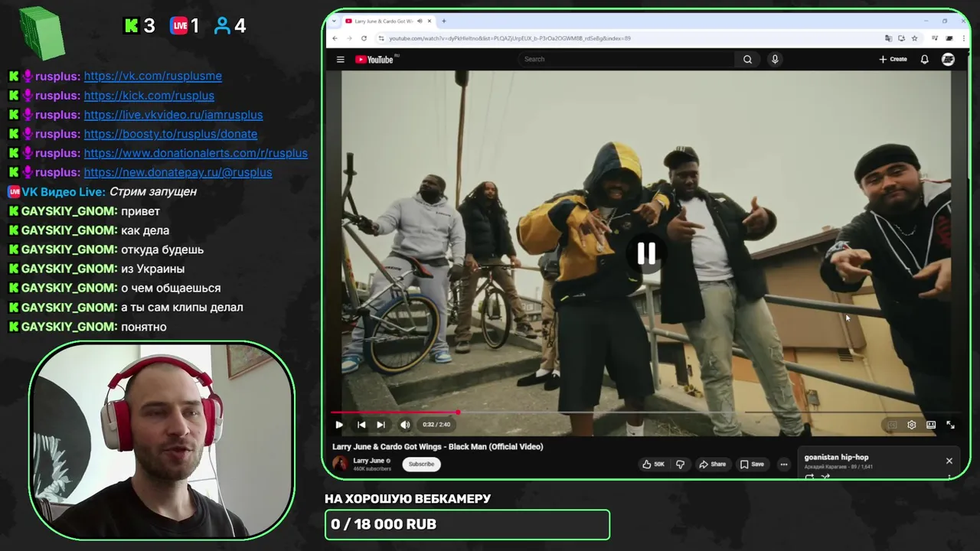This screenshot has height=551, width=980.
Task: Open the vk.com/rusplusme chat link
Action: [x=153, y=76]
